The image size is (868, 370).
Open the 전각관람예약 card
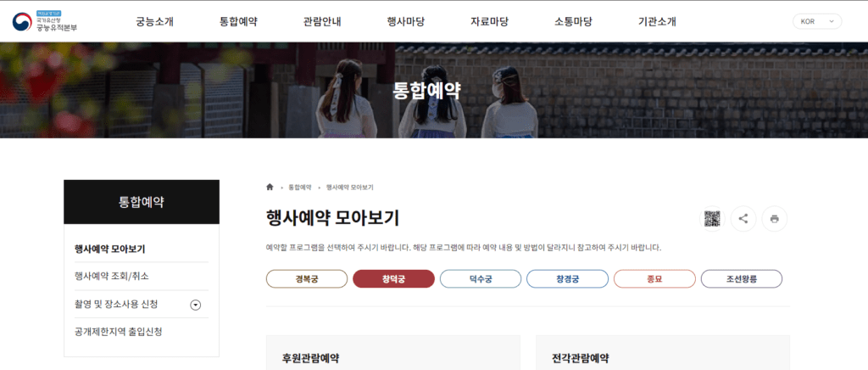[663, 352]
